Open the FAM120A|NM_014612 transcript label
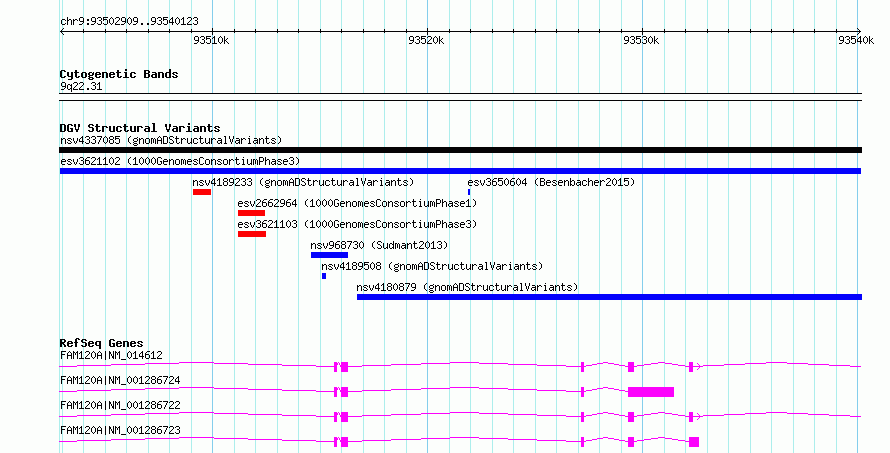Viewport: 890px width, 453px height. [x=111, y=355]
